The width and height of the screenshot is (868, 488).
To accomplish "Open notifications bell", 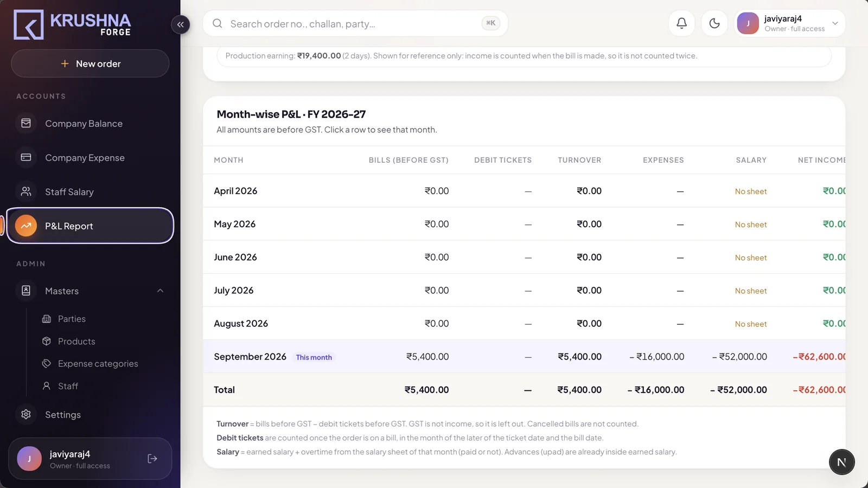I will click(682, 23).
